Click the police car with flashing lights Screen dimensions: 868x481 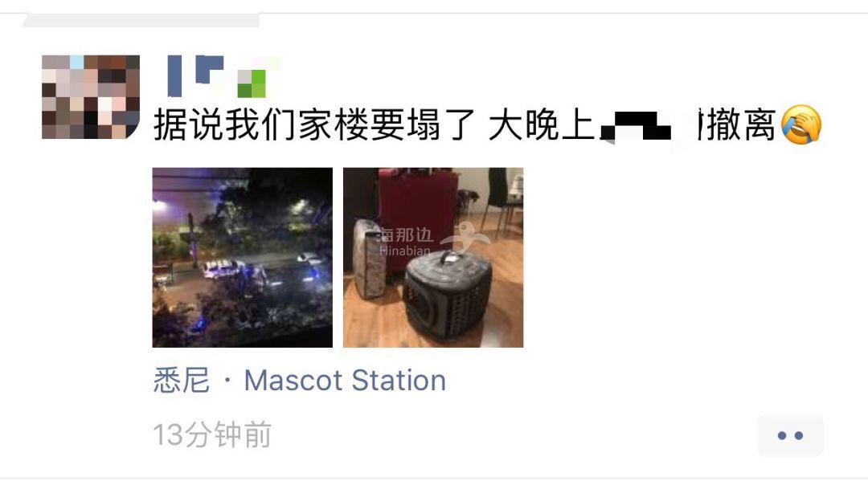224,269
